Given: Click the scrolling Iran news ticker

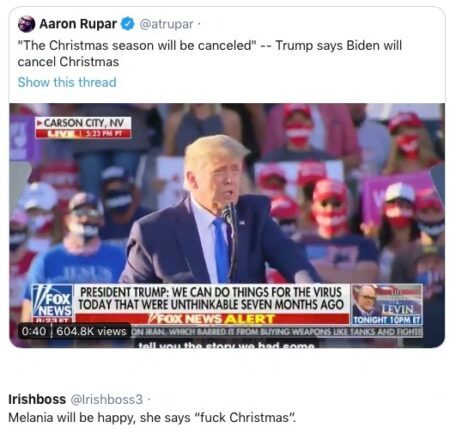Looking at the screenshot, I should (x=276, y=332).
